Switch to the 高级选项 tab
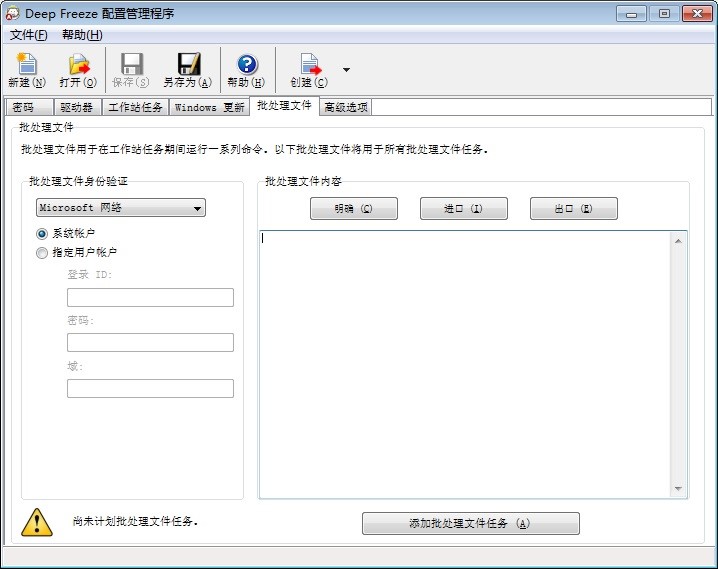The width and height of the screenshot is (718, 569). [345, 107]
